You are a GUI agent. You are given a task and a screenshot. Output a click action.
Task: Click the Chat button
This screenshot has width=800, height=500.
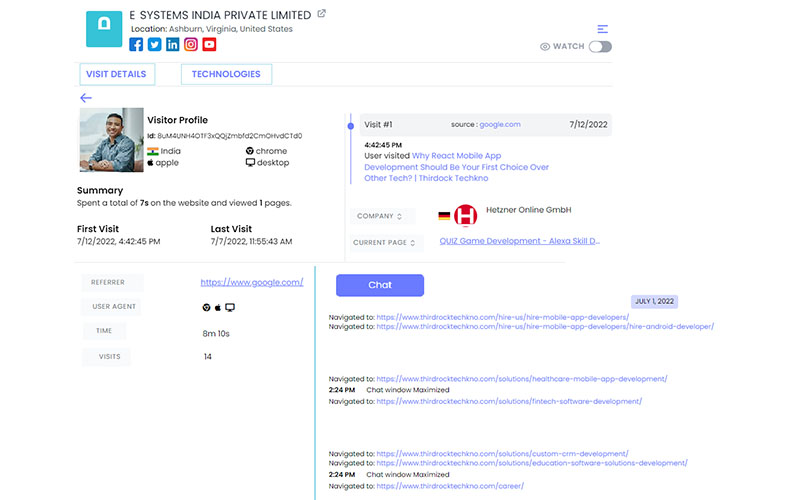click(x=380, y=285)
